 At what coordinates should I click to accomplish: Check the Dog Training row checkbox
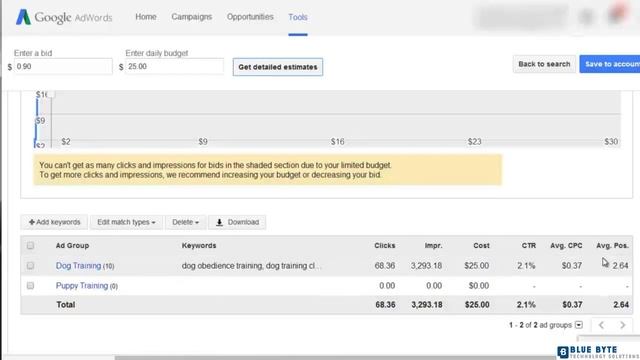30,266
